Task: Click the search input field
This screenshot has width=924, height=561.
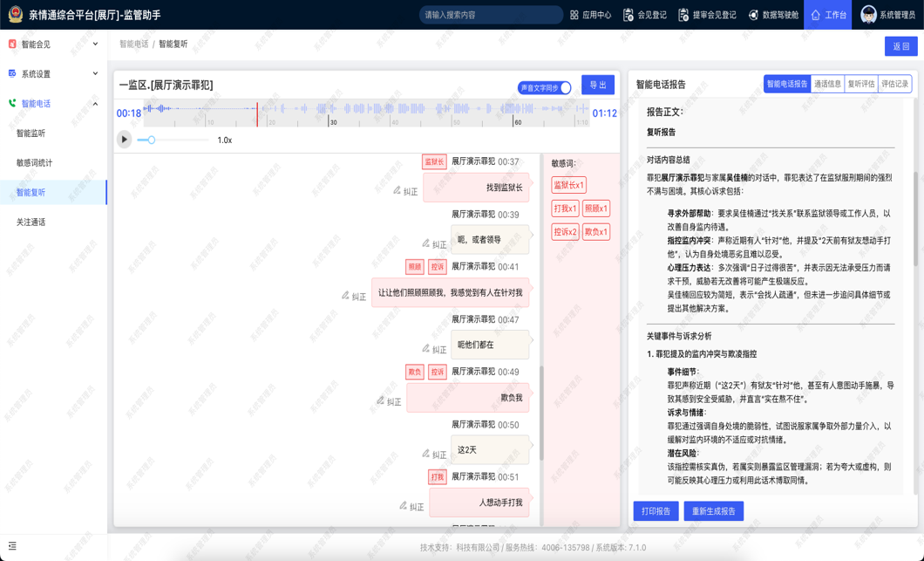Action: (490, 15)
